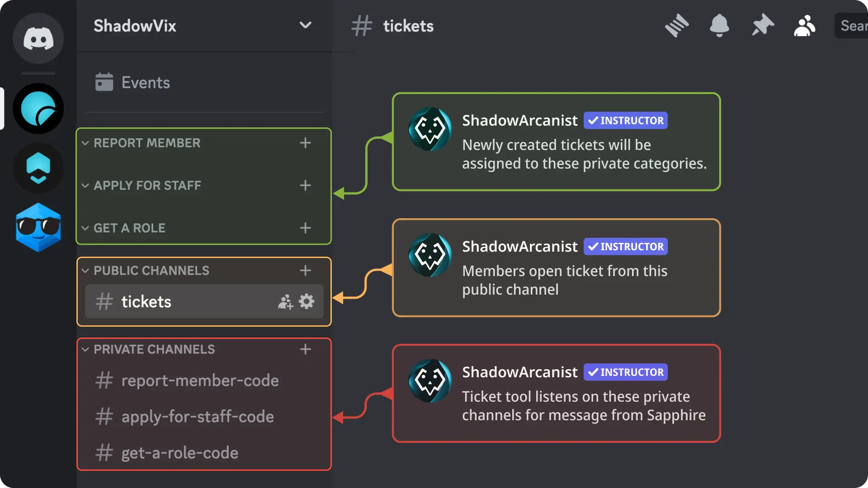868x488 pixels.
Task: Open Events calendar icon
Action: click(104, 82)
